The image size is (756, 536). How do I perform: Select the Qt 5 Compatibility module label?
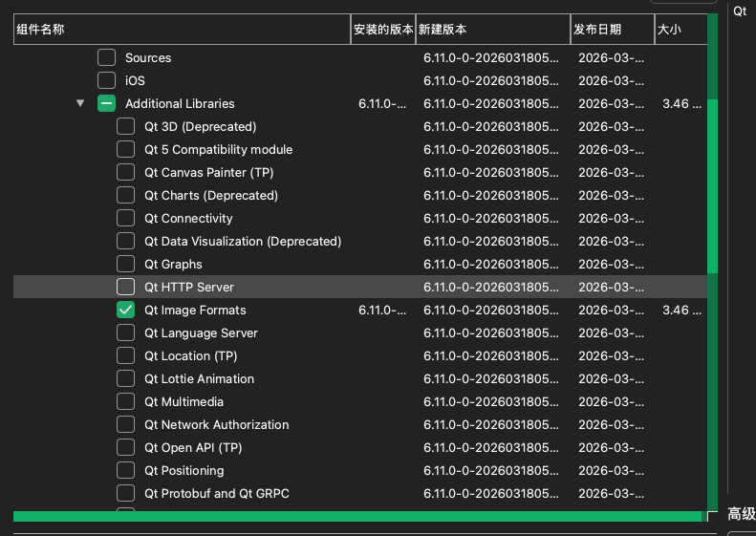(219, 149)
